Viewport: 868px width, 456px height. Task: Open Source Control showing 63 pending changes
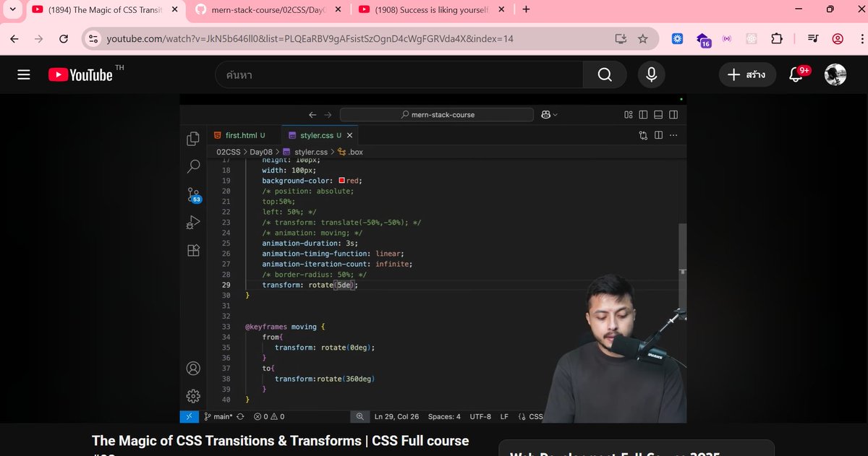(193, 195)
